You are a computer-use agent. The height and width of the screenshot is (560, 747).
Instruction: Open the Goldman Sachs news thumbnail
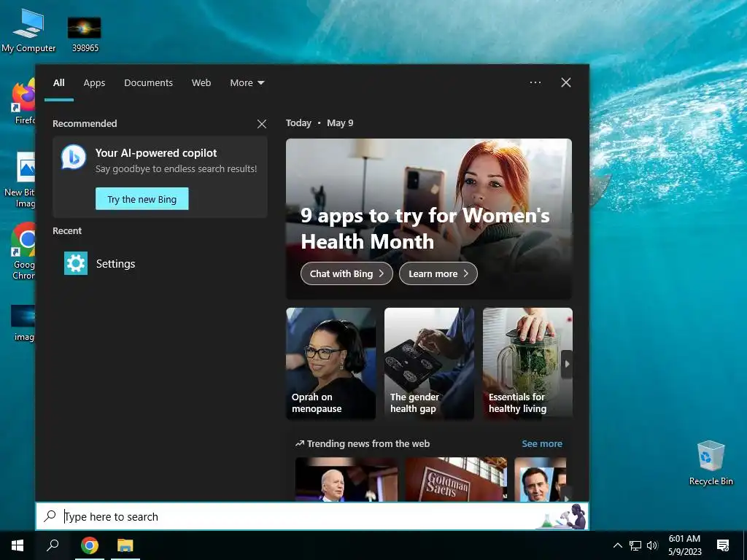click(x=456, y=479)
